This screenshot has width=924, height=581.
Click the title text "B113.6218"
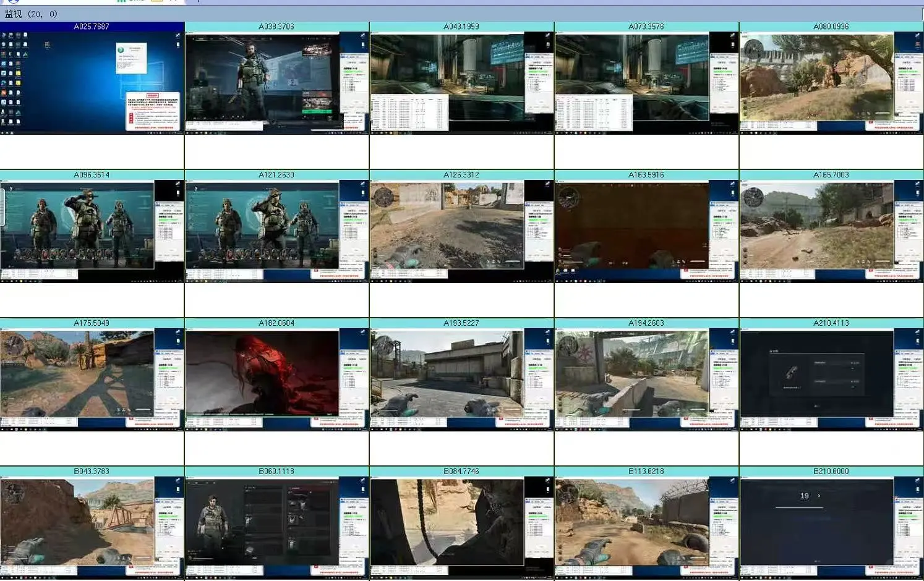(646, 472)
